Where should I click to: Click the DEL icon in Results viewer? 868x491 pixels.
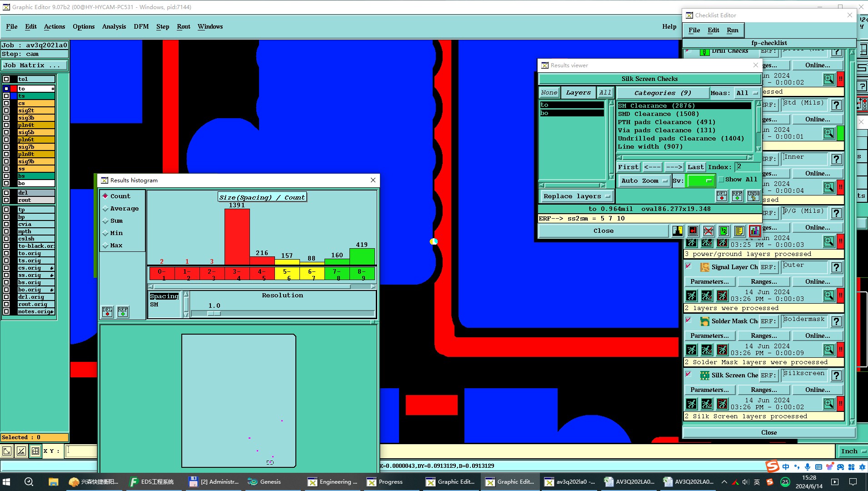pos(722,196)
